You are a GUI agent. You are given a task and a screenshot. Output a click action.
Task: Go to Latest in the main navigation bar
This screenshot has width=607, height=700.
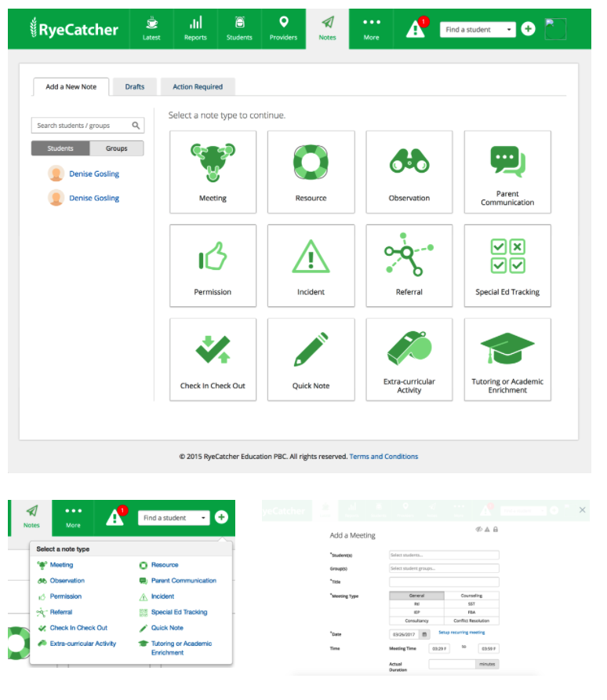pyautogui.click(x=151, y=29)
